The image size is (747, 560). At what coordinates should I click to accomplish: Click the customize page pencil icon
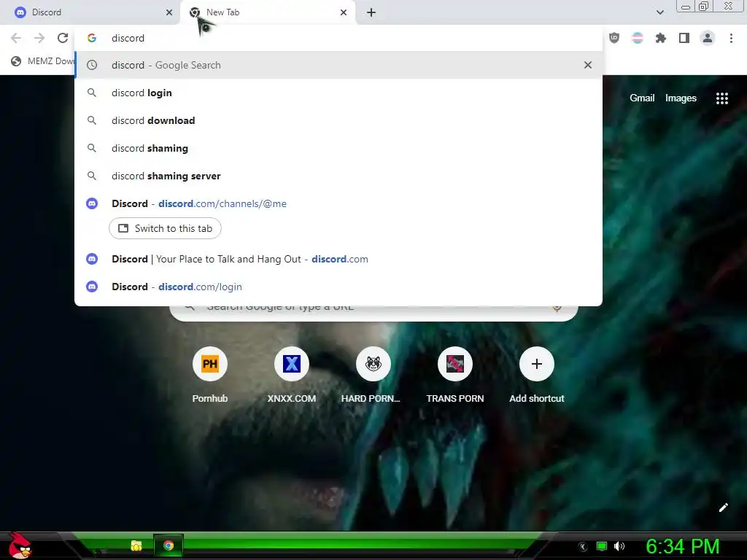[x=723, y=507]
